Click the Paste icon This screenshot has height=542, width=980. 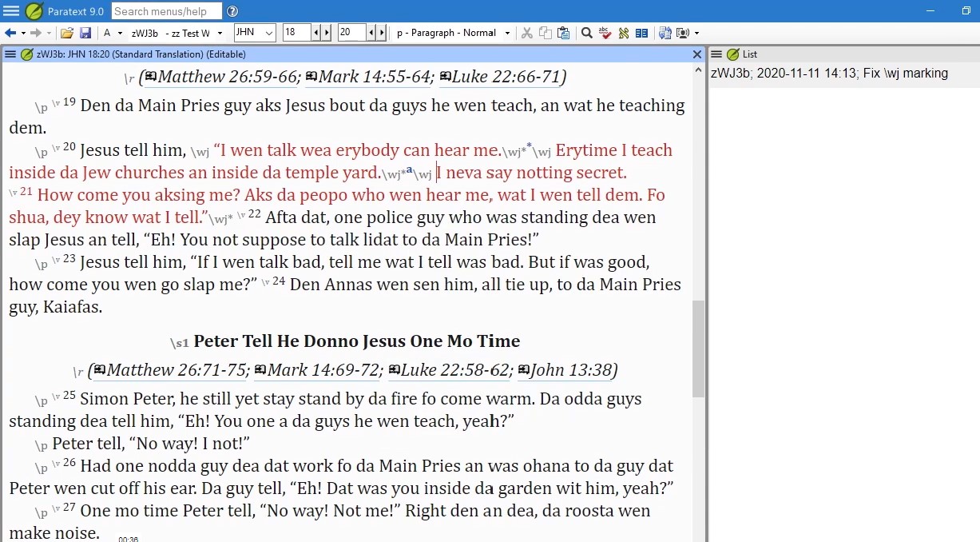pyautogui.click(x=563, y=33)
